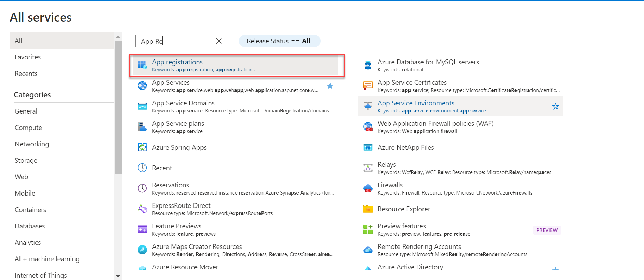Open the Azure Spring Apps link
This screenshot has height=280, width=644.
179,147
